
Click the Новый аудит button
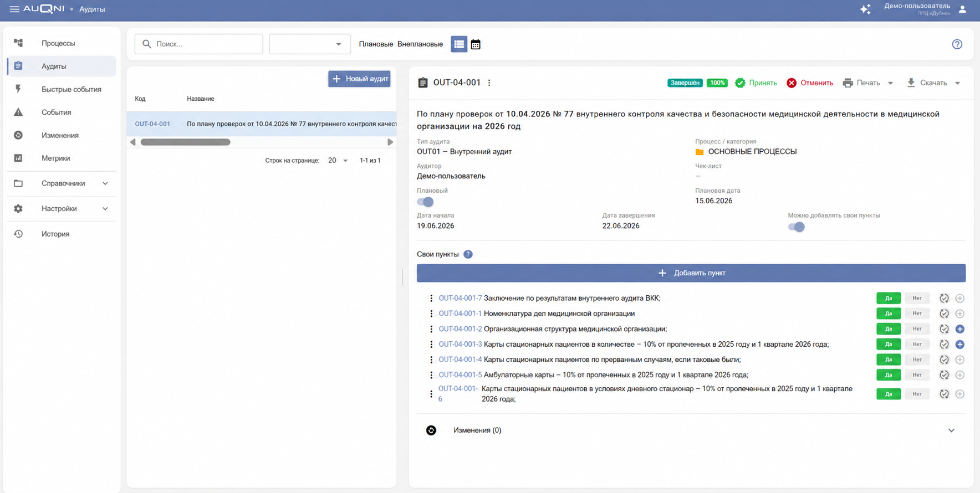359,79
